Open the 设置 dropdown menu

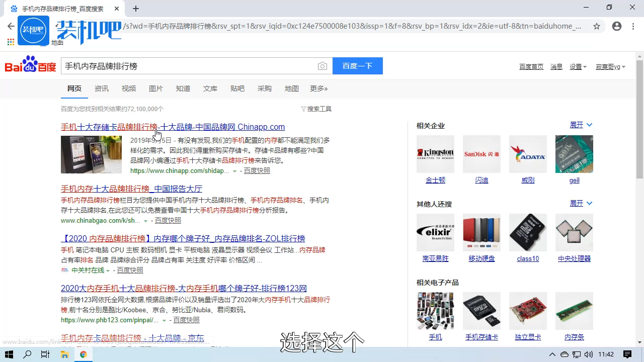point(578,66)
